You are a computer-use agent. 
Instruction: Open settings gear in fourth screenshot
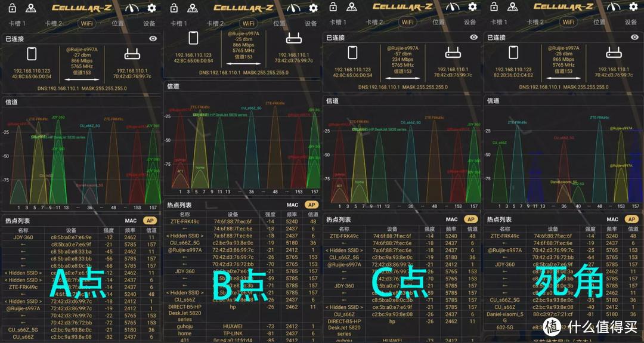[633, 7]
